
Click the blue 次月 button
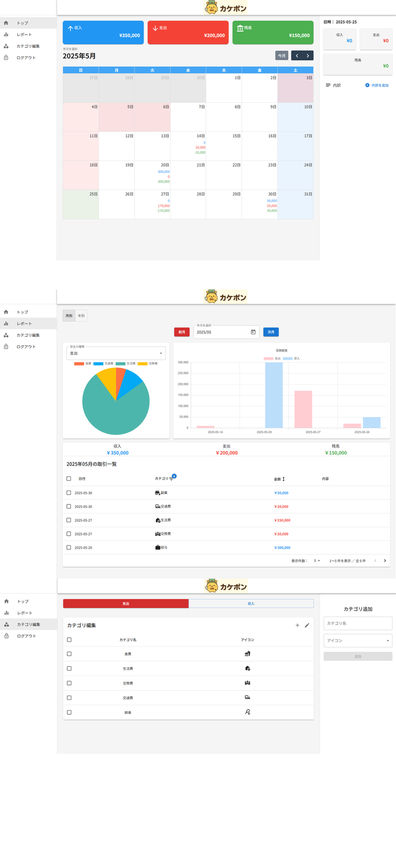[x=271, y=332]
